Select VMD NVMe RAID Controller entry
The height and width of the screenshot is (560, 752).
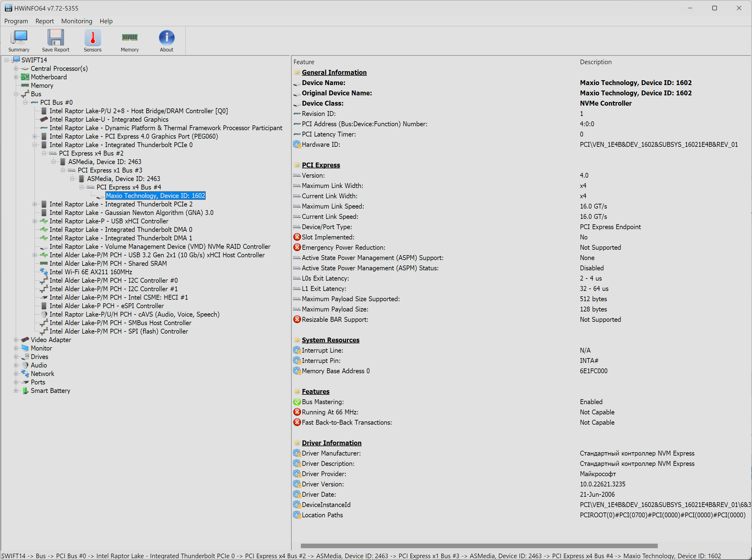[160, 246]
